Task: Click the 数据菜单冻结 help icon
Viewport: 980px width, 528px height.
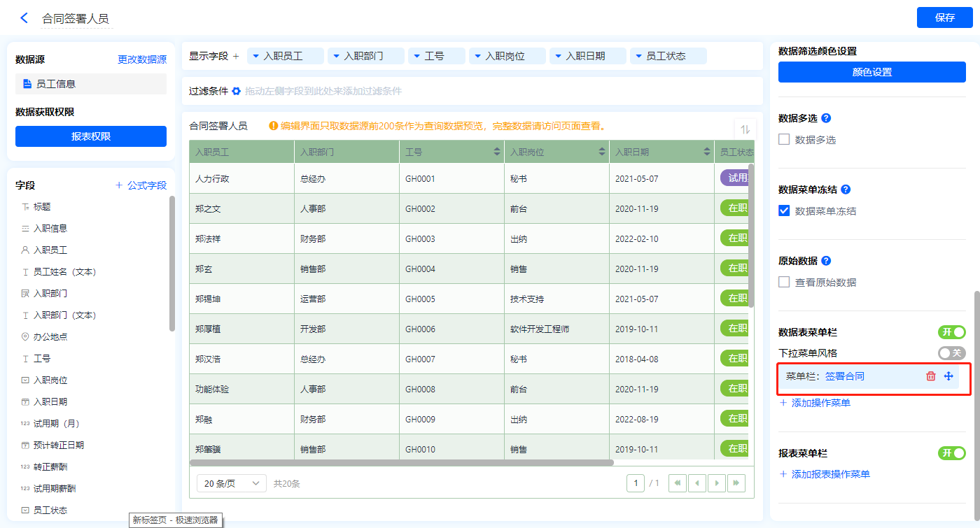Action: (846, 190)
